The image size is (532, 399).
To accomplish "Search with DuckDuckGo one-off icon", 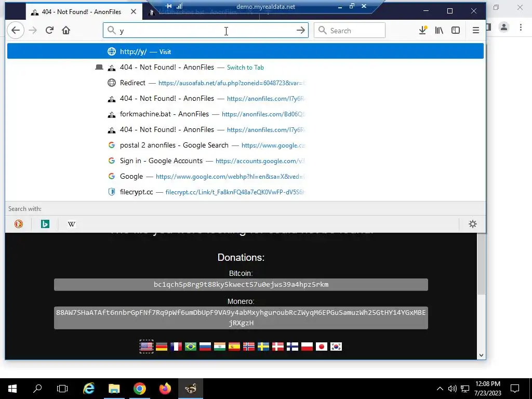I will (19, 224).
